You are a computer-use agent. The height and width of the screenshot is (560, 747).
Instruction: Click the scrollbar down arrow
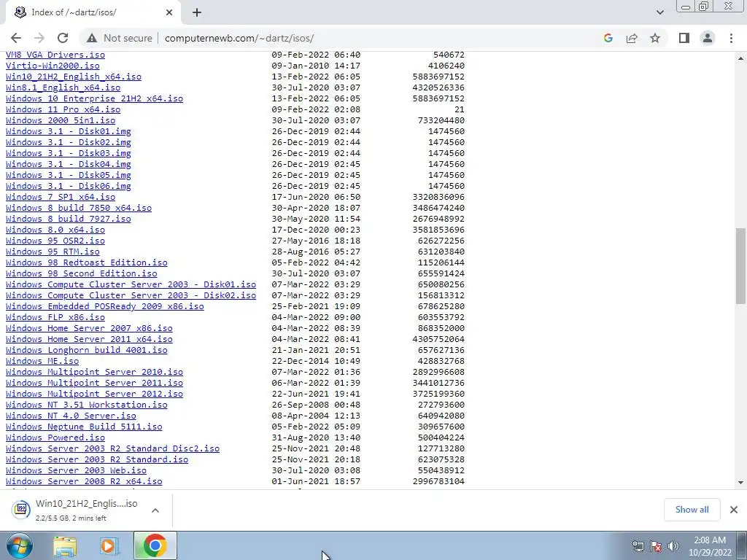coord(740,483)
